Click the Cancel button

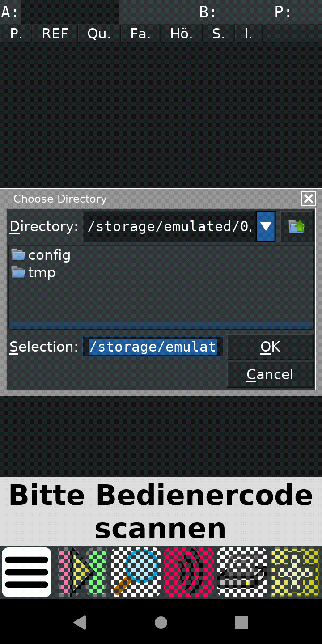tap(270, 374)
